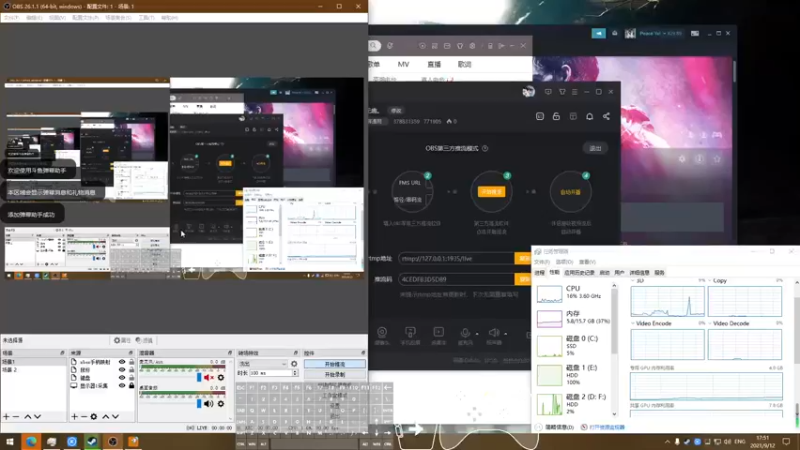This screenshot has width=800, height=450.
Task: Open Video Decode graph dropdown in Task Manager
Action: pyautogui.click(x=710, y=323)
